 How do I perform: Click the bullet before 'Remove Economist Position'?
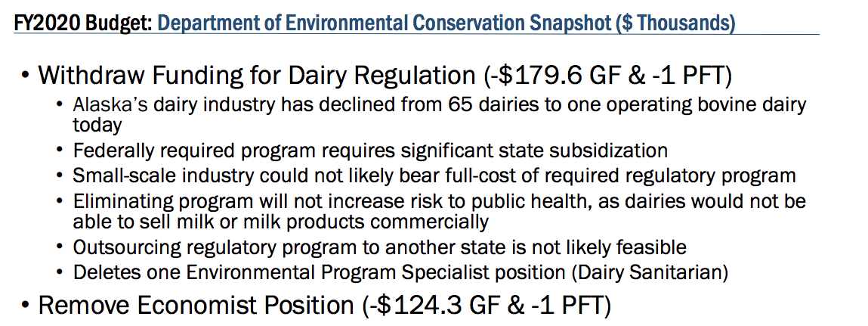(x=26, y=306)
